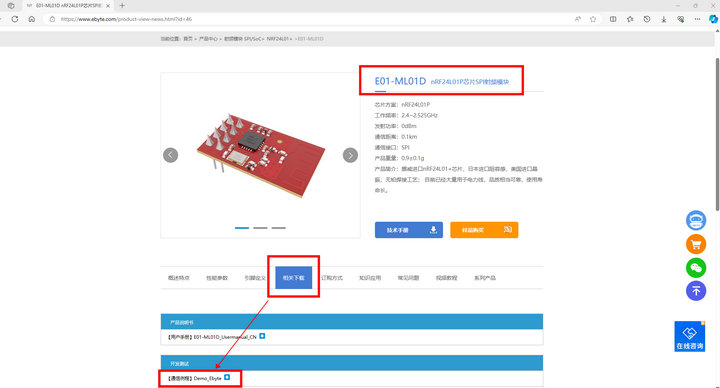This screenshot has height=388, width=720.
Task: Open split screen icon in toolbar
Action: tap(613, 19)
